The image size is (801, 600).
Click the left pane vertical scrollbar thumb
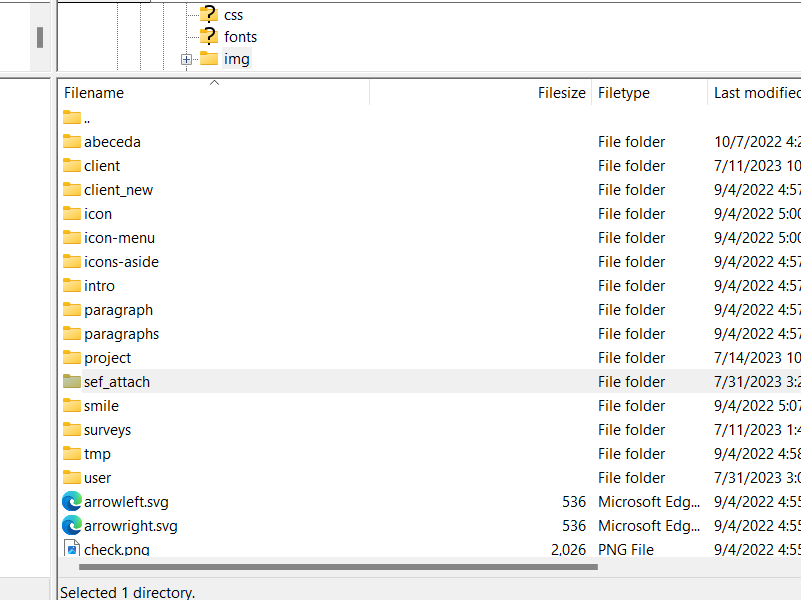point(40,38)
